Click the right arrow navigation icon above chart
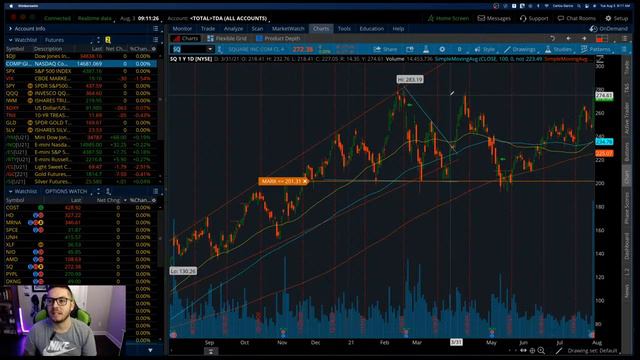 pyautogui.click(x=584, y=38)
